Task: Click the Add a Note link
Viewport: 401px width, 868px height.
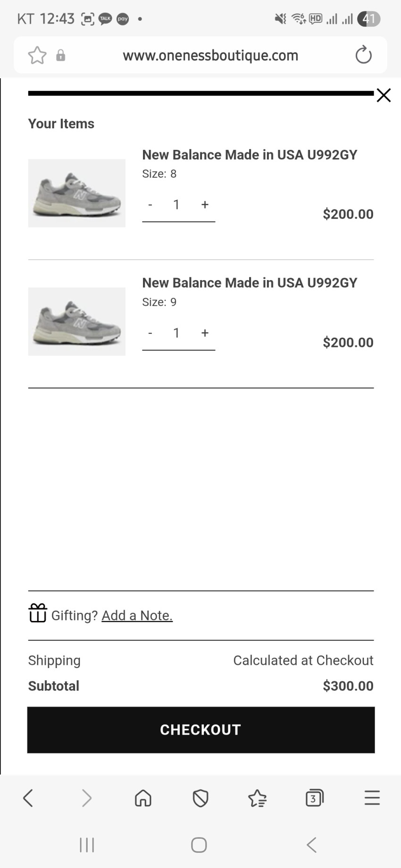Action: coord(137,615)
